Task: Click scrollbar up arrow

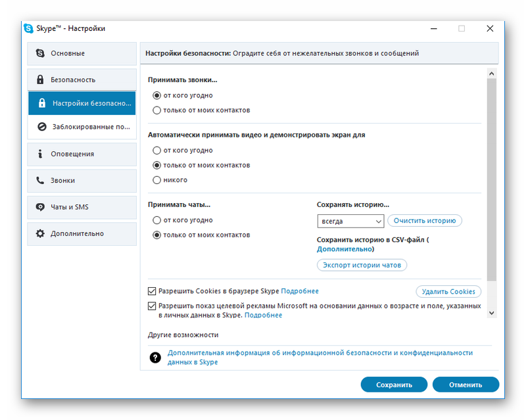Action: click(492, 74)
